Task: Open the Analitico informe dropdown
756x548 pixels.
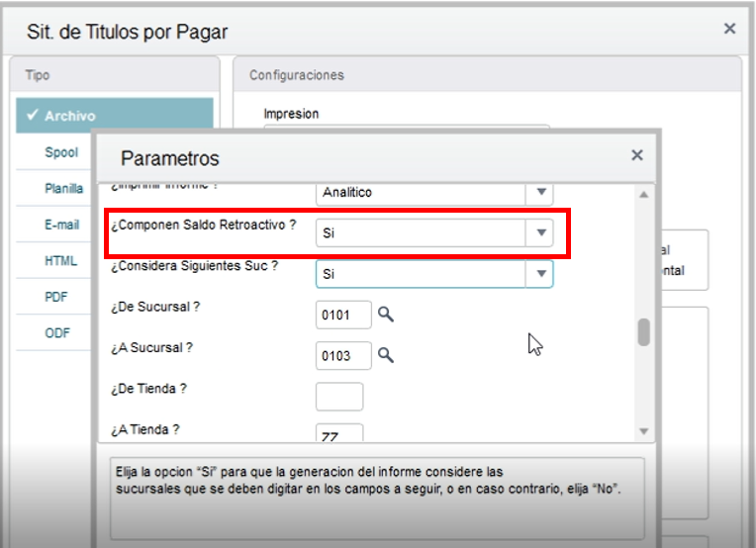Action: point(541,192)
